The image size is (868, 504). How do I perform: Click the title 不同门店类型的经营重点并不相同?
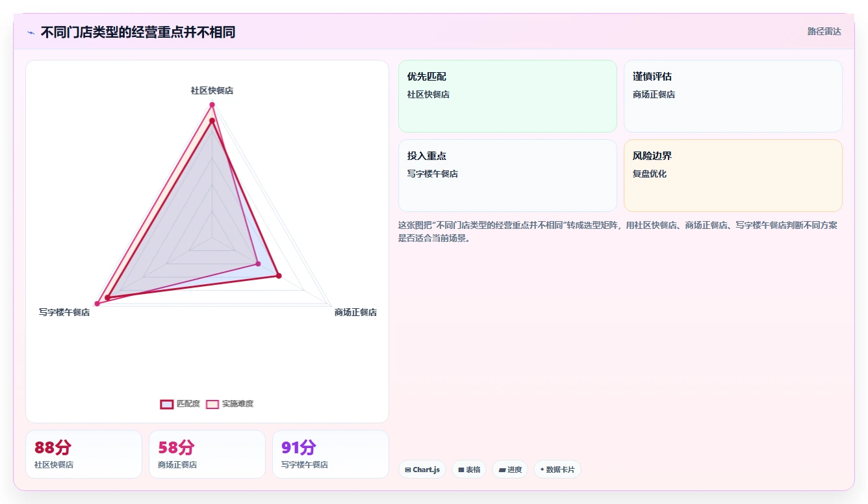tap(138, 32)
